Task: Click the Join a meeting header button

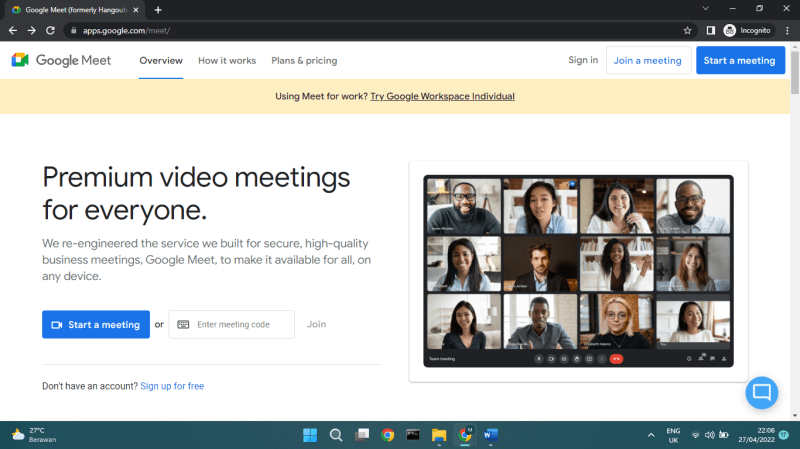Action: (647, 60)
